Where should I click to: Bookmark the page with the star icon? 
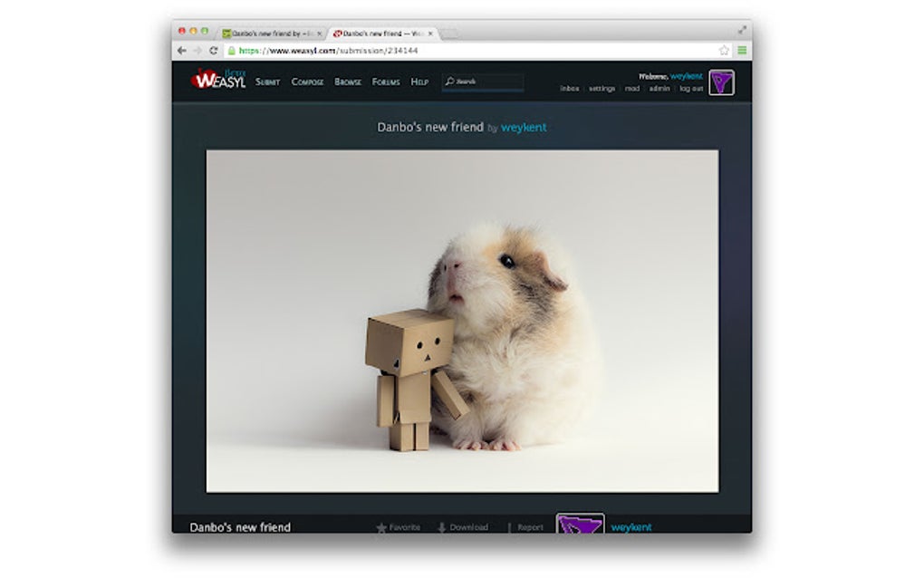(x=724, y=51)
